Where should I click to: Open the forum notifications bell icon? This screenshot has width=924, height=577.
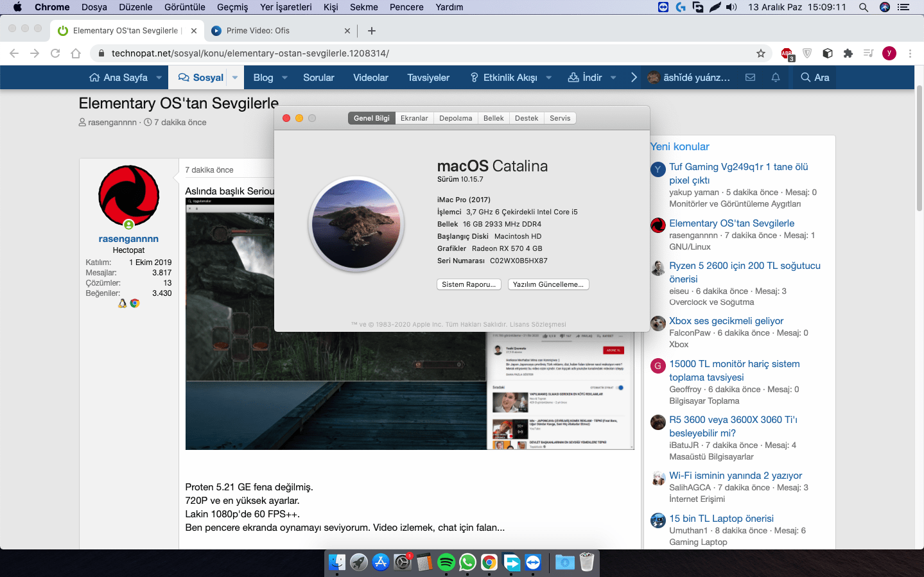(776, 77)
